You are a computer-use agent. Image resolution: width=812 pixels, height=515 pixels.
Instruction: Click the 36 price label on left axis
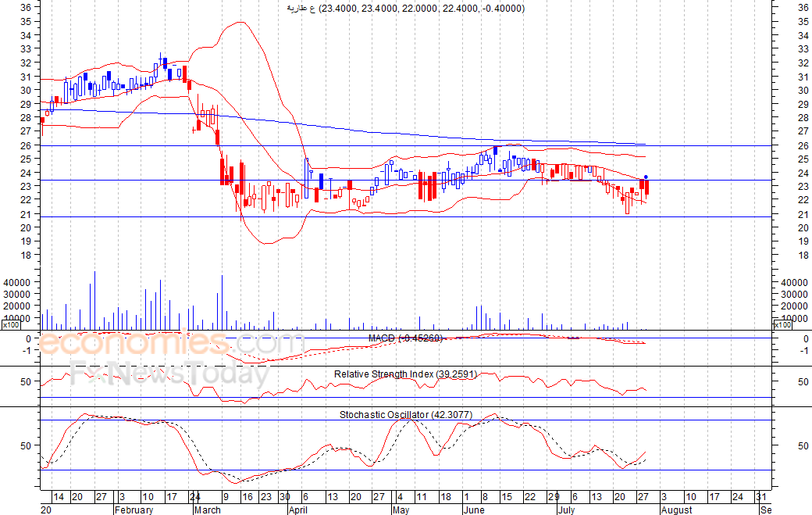pyautogui.click(x=25, y=7)
